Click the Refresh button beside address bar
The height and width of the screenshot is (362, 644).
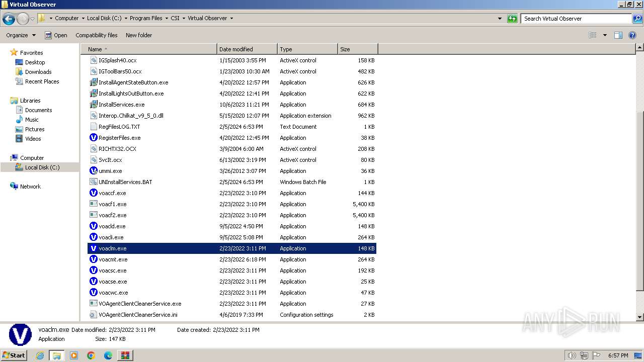coord(512,19)
